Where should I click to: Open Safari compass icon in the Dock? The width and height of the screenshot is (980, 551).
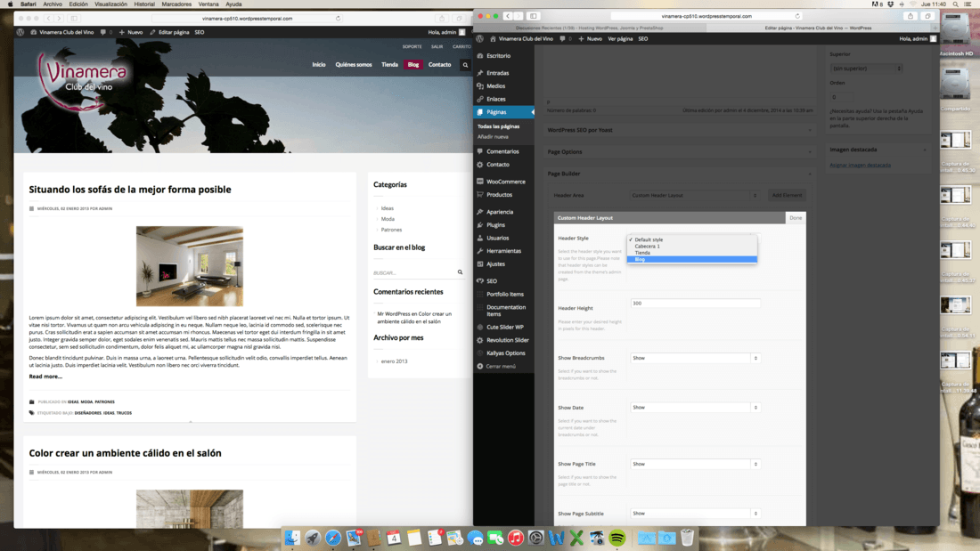coord(333,538)
